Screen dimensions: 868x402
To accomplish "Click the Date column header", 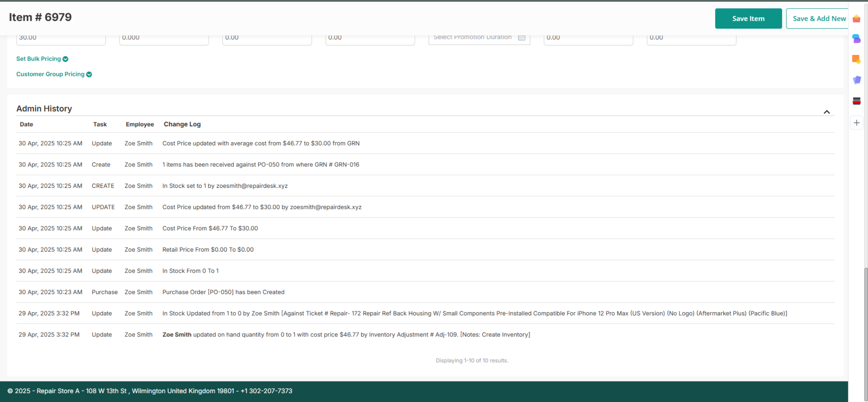I will click(26, 124).
